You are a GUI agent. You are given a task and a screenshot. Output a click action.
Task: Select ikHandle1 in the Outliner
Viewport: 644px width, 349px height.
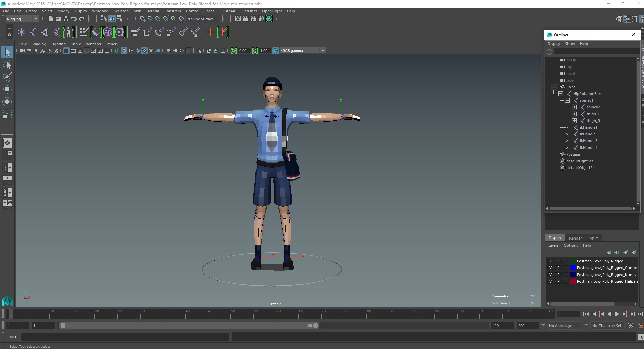[588, 127]
